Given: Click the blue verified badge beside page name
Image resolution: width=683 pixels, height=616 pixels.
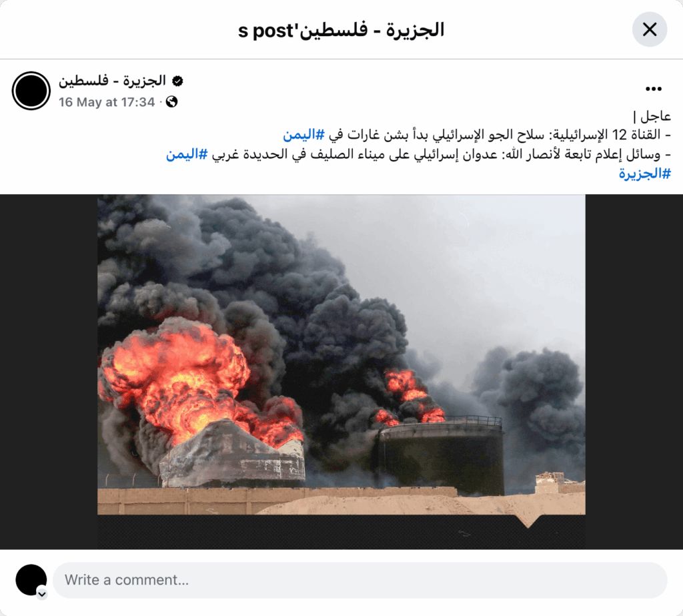Looking at the screenshot, I should (x=177, y=81).
